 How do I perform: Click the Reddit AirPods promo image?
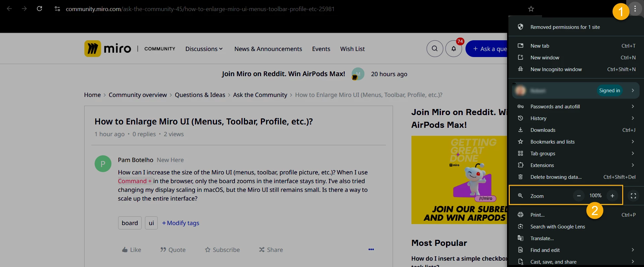[x=459, y=180]
